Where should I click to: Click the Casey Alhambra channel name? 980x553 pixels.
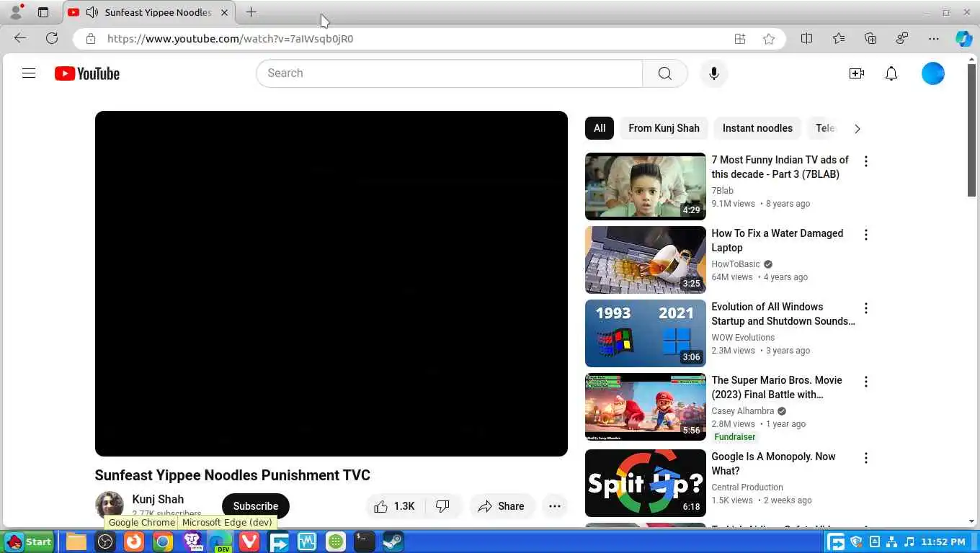pos(743,411)
